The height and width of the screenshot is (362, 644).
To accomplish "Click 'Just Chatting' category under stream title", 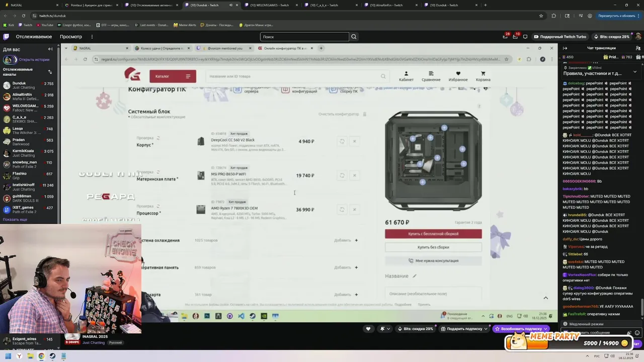I will pyautogui.click(x=94, y=342).
